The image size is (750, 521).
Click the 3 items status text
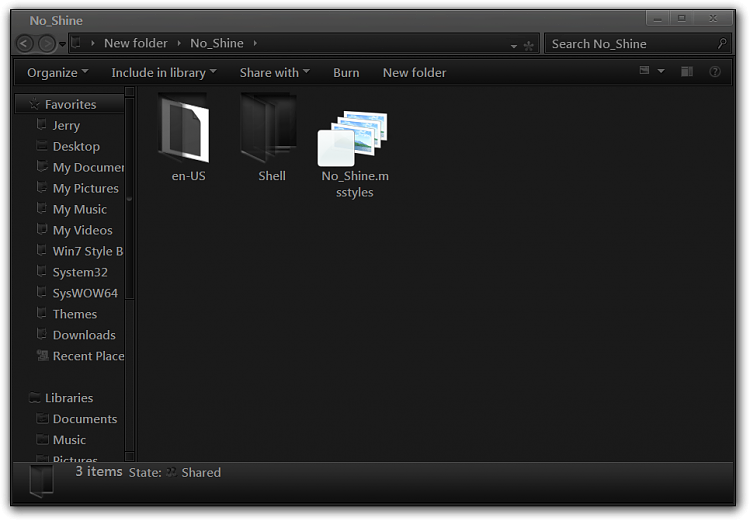point(99,472)
